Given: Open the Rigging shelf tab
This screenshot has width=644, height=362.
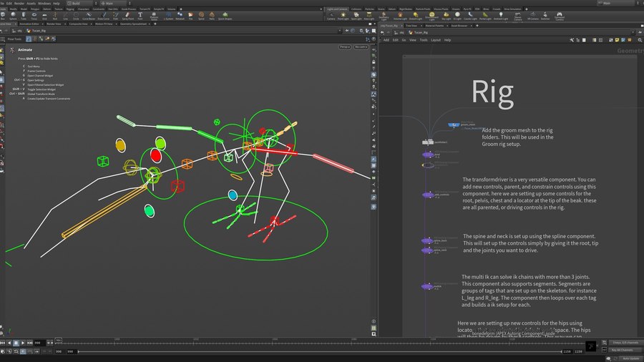Looking at the screenshot, I should tap(70, 9).
